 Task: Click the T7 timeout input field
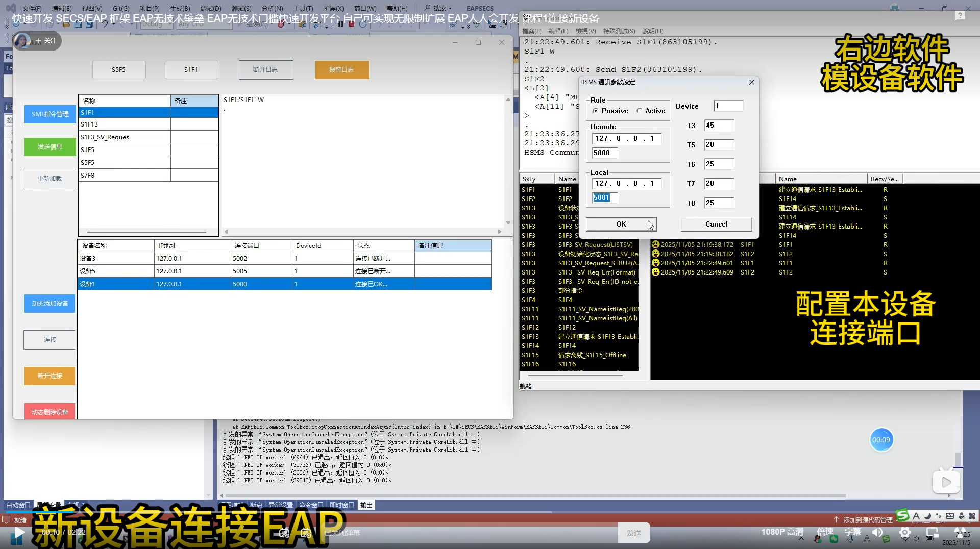(x=719, y=184)
